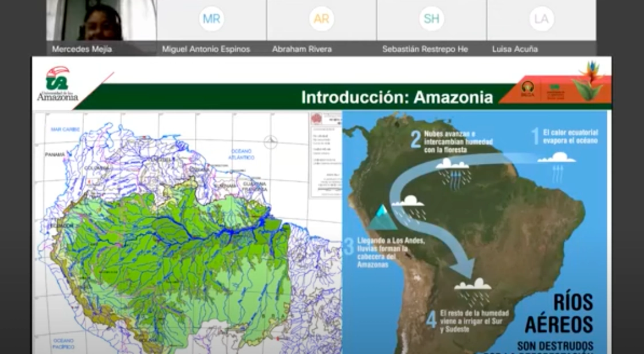Image resolution: width=644 pixels, height=354 pixels.
Task: Click the compass rose on the basin map
Action: [x=270, y=142]
